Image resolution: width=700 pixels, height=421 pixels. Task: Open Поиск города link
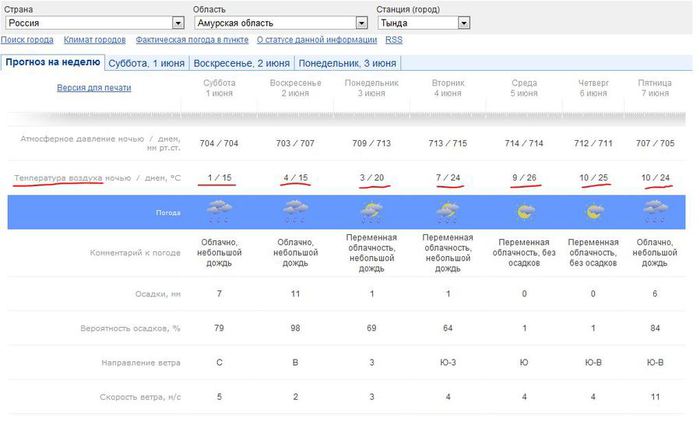(x=27, y=40)
